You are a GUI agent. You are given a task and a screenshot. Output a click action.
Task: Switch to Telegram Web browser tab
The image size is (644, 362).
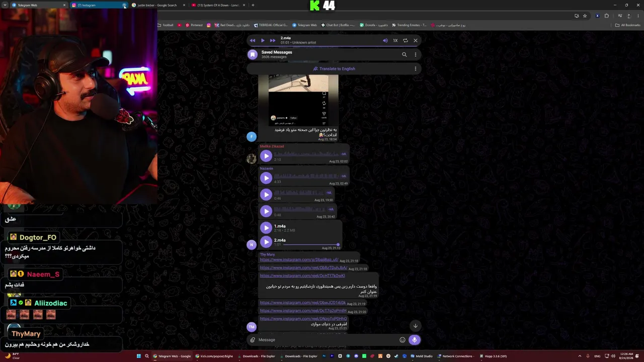pyautogui.click(x=38, y=5)
